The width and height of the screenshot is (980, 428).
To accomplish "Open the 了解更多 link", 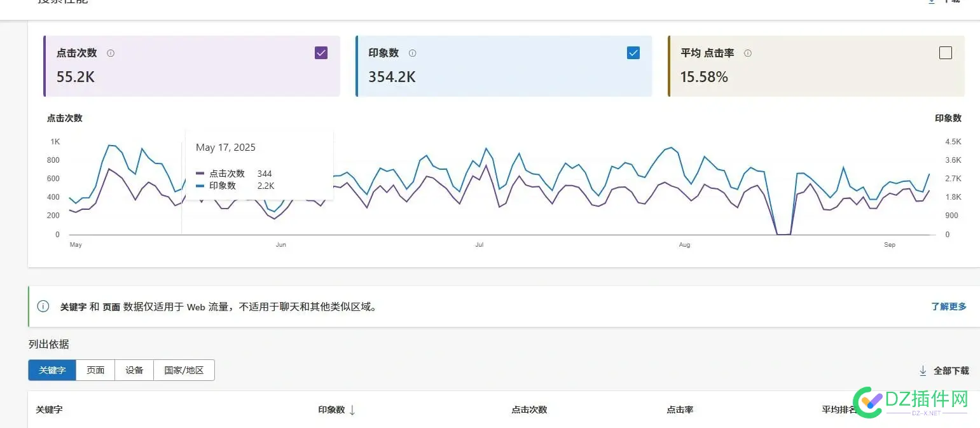I will coord(949,307).
